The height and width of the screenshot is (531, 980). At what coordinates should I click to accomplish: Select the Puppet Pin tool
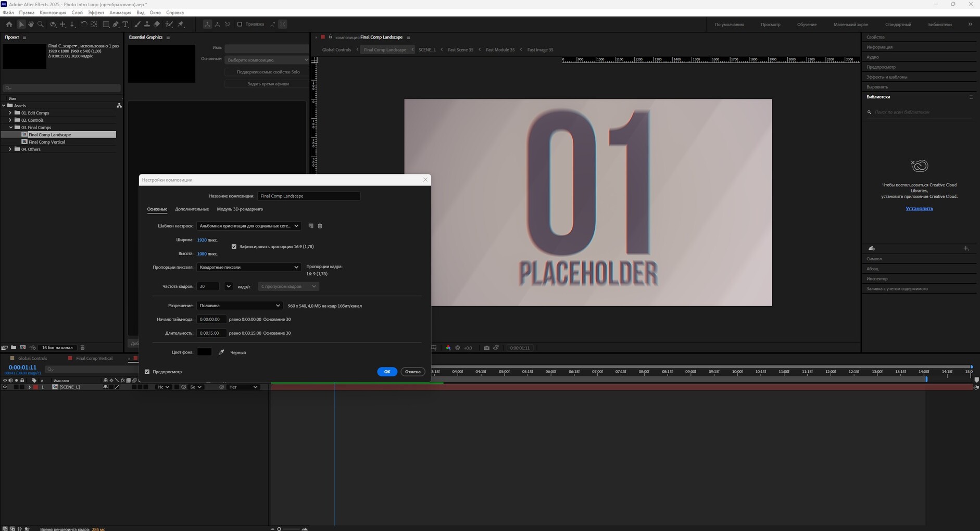coord(181,24)
